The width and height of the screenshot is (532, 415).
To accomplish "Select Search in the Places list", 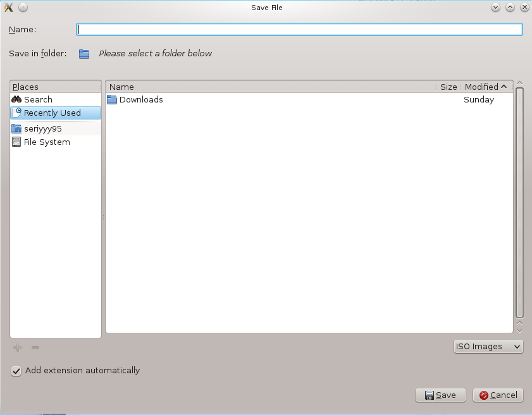I will [56, 99].
